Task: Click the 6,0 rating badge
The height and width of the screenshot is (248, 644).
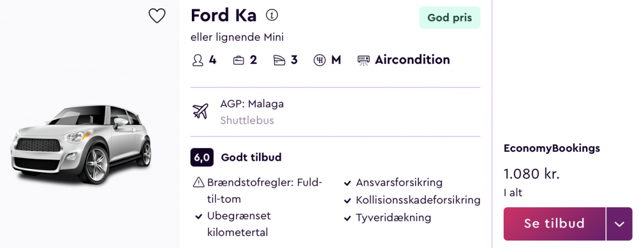Action: (202, 158)
